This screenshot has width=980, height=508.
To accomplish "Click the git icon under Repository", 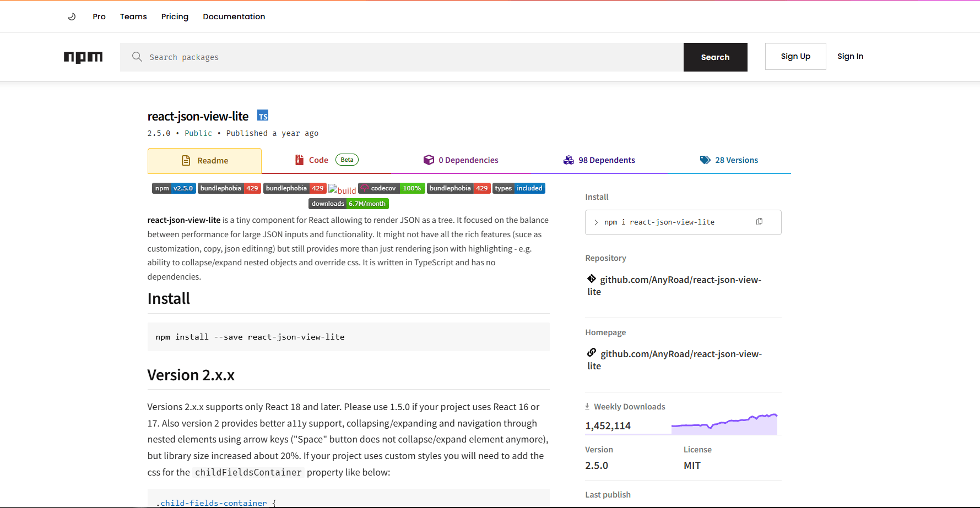I will 592,278.
